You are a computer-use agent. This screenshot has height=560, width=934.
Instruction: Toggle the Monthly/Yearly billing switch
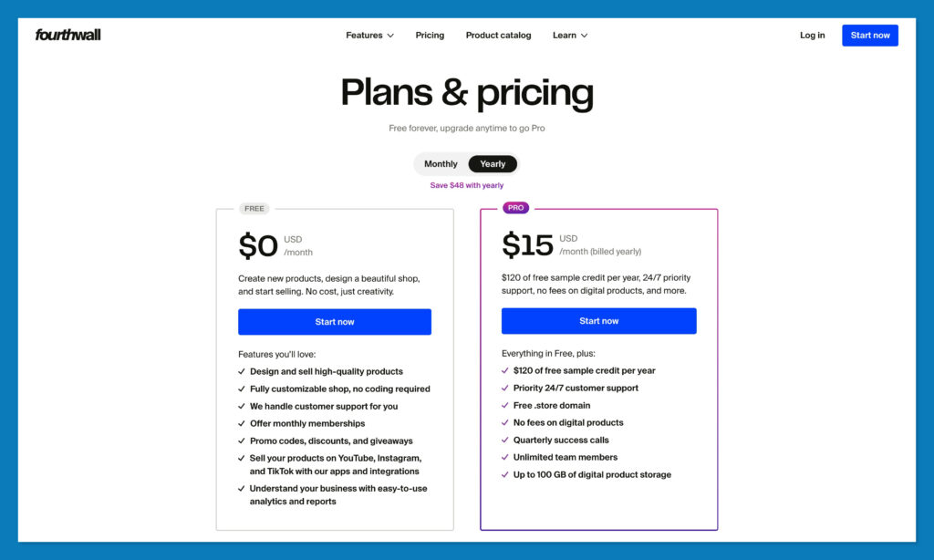(x=466, y=164)
